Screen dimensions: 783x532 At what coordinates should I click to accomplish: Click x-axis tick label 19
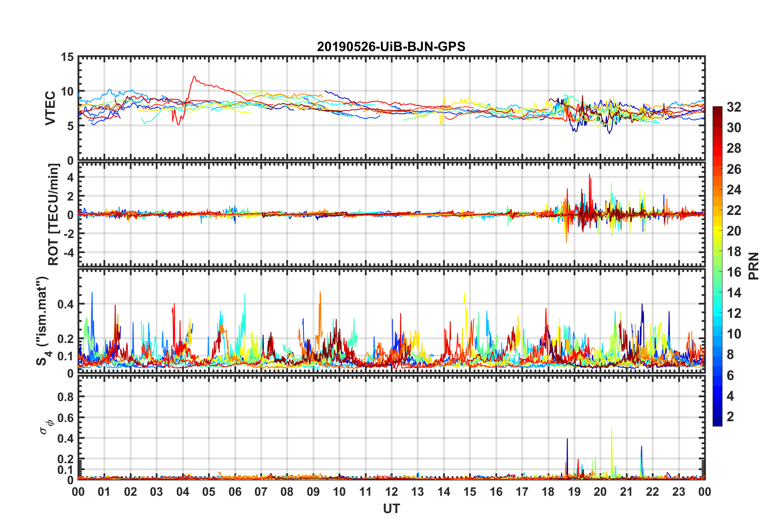point(574,492)
